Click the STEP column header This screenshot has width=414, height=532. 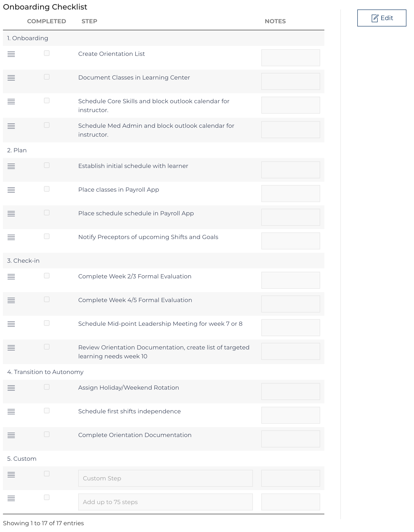[89, 21]
